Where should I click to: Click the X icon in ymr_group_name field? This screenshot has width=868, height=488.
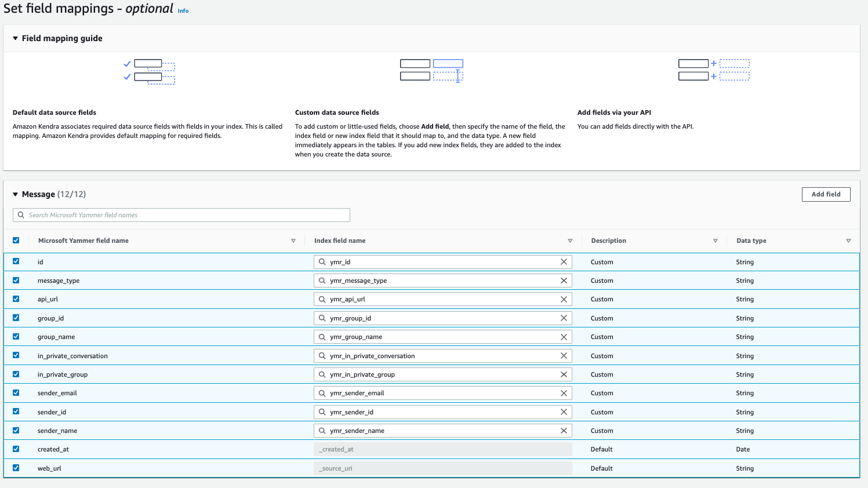(564, 337)
